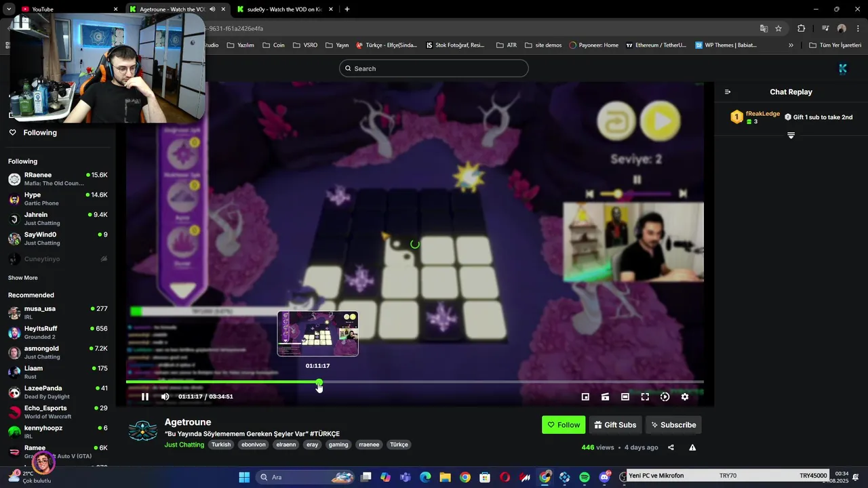Collapse the Chat Replay panel
This screenshot has height=488, width=868.
(728, 92)
